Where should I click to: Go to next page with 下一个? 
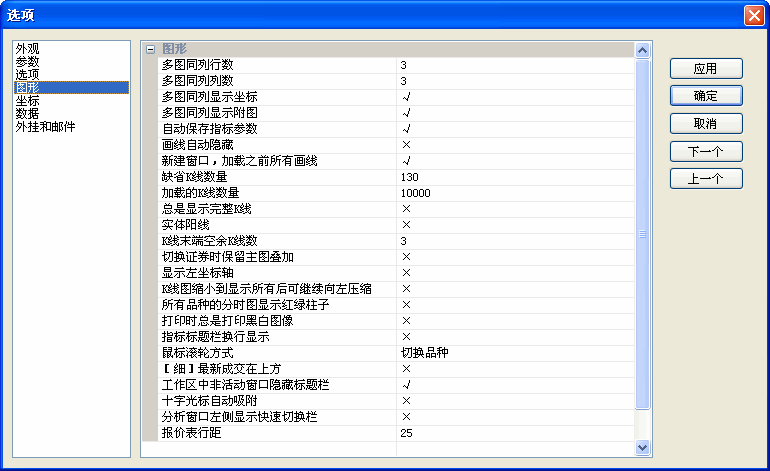705,152
